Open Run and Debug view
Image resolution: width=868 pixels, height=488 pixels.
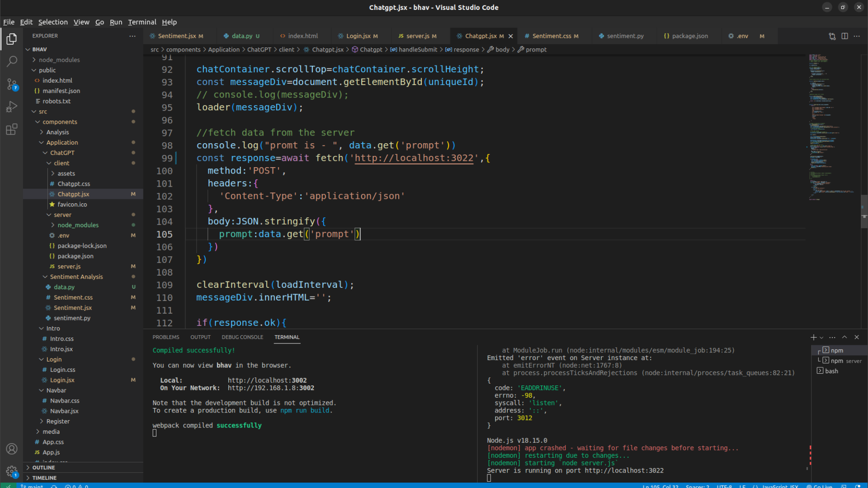click(x=12, y=107)
